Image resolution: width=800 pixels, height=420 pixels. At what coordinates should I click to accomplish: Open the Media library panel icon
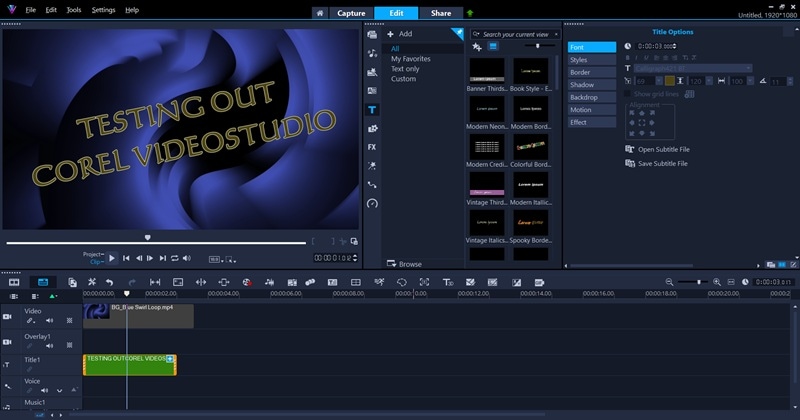(372, 35)
